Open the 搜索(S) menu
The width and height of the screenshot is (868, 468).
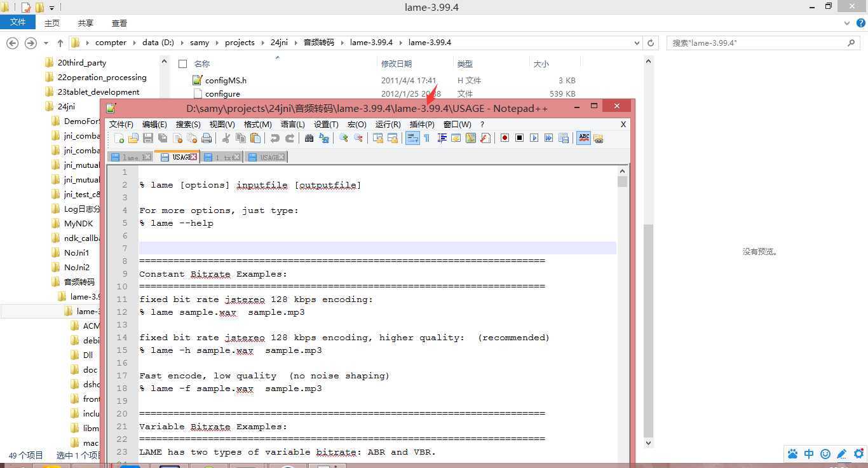[x=188, y=124]
